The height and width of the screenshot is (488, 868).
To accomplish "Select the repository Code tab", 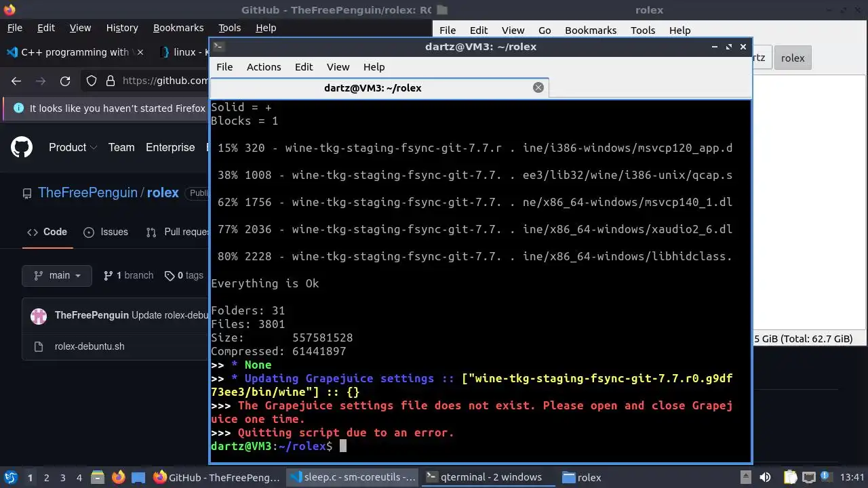I will tap(47, 232).
